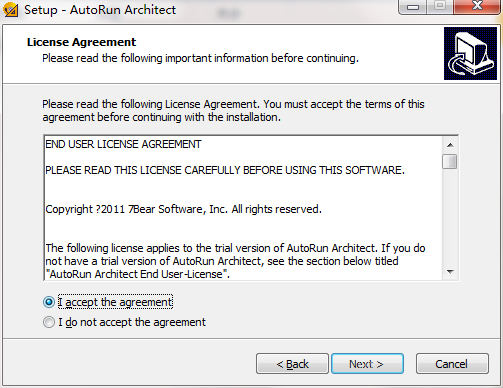Click the empty scrollbar track below thumb

pos(450,217)
